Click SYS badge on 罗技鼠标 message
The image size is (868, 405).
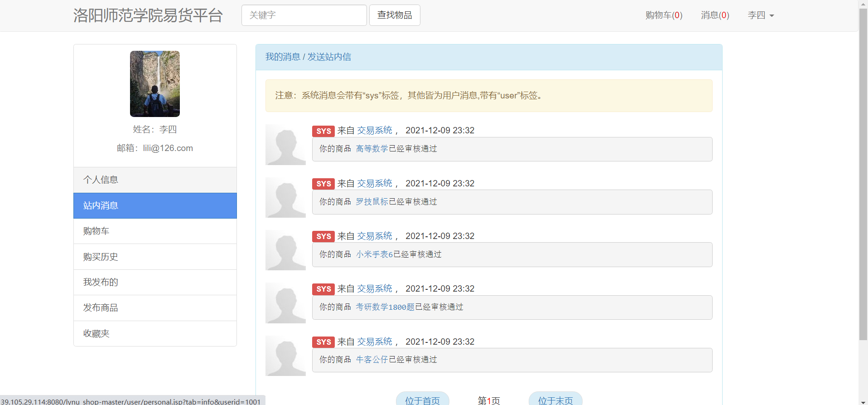click(323, 184)
